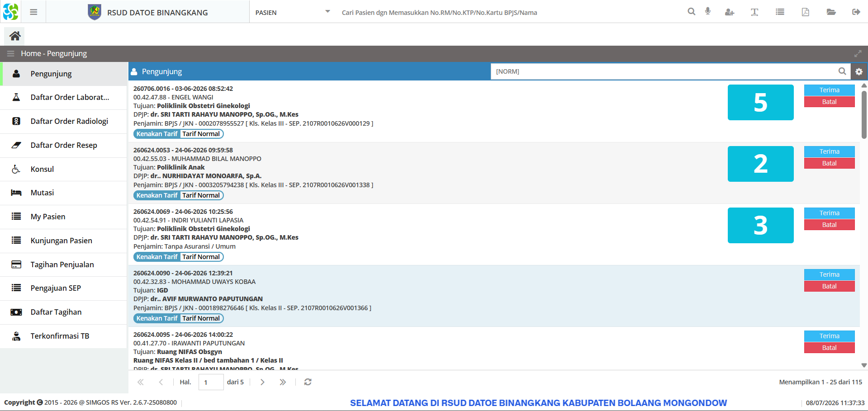Click Terima for ENGEL WANGI entry

coord(829,90)
